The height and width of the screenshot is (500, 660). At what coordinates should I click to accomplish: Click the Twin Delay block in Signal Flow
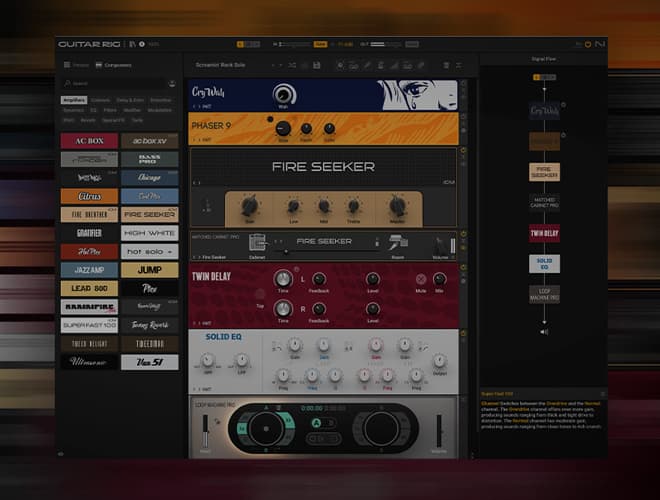pos(544,233)
